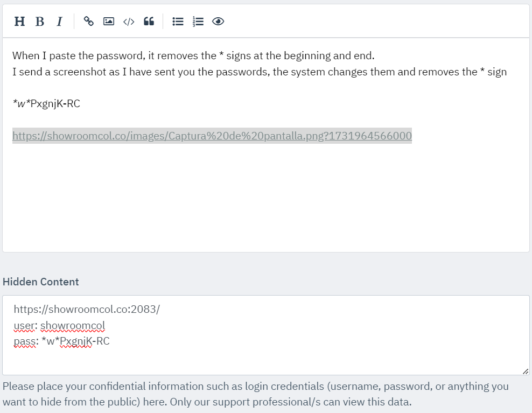Click the line starting "I send a screenshot"
Screen dimensions: 532x413
[x=259, y=72]
